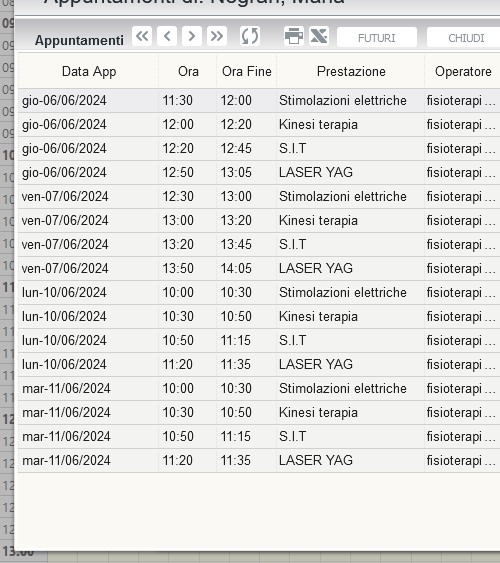The height and width of the screenshot is (563, 500).
Task: Select gio-06/06/2024 12:20 S.I.T row
Action: pyautogui.click(x=259, y=148)
